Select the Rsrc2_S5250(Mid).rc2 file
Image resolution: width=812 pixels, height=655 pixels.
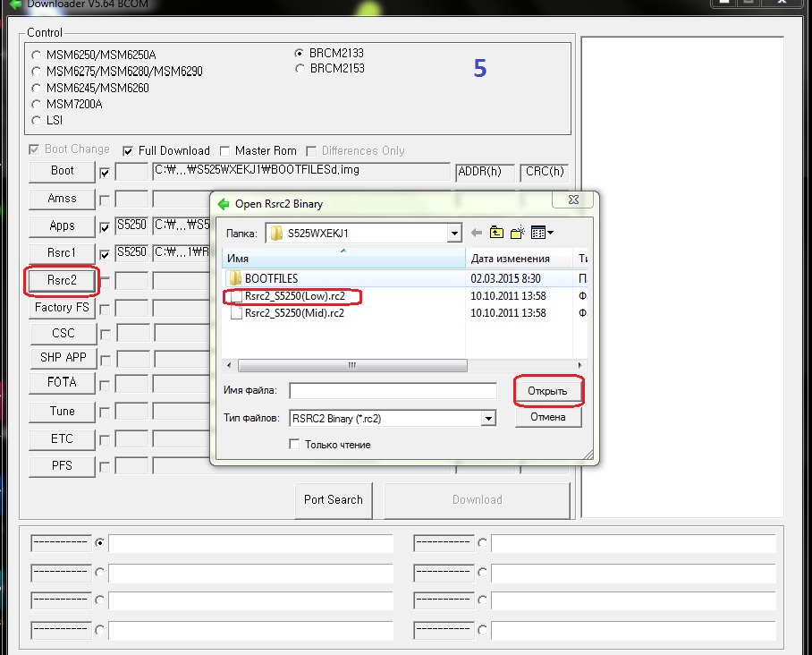point(294,313)
